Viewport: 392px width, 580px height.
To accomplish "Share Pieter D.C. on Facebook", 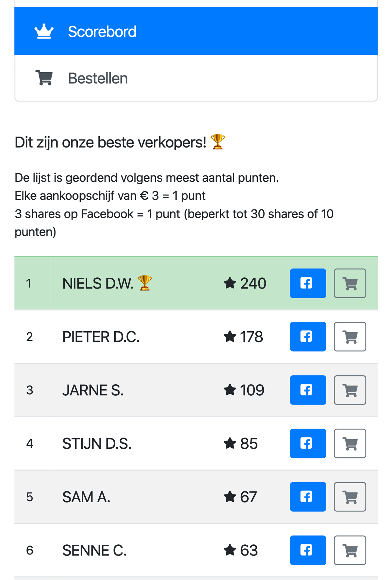I will (308, 337).
